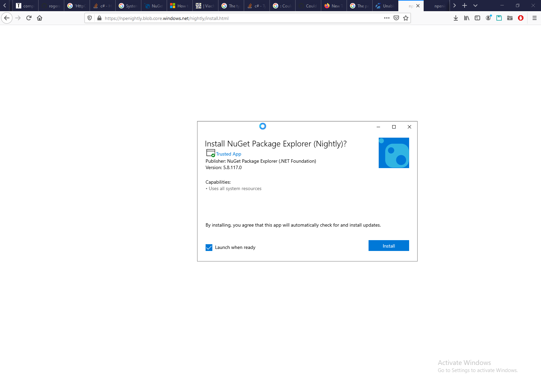Screen dimensions: 541x392
Task: Switch to the 'The pa' Google tab
Action: click(x=359, y=6)
